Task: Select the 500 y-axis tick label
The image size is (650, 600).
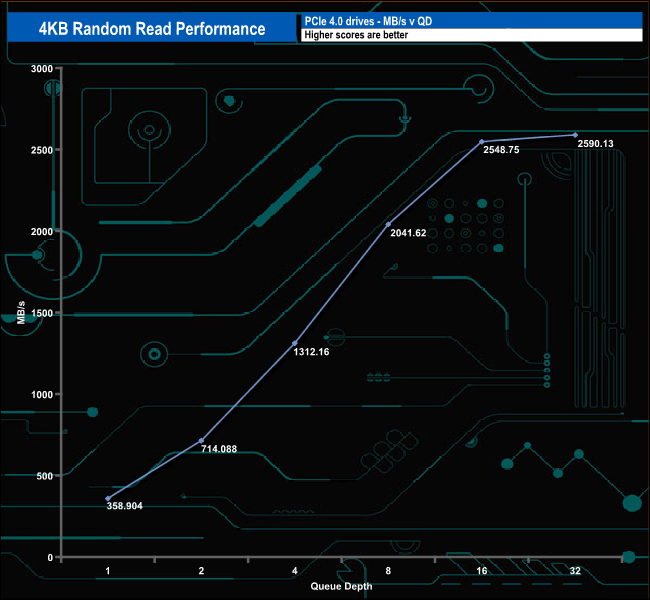Action: click(45, 476)
